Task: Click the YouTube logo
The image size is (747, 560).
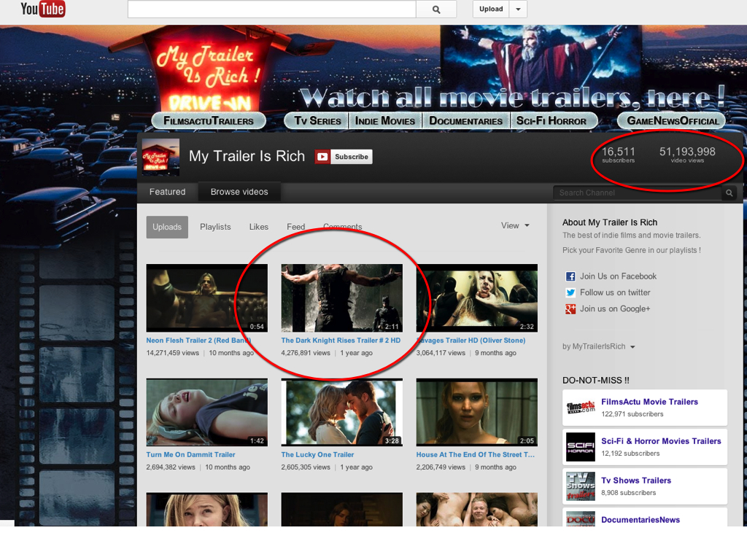Action: click(43, 9)
